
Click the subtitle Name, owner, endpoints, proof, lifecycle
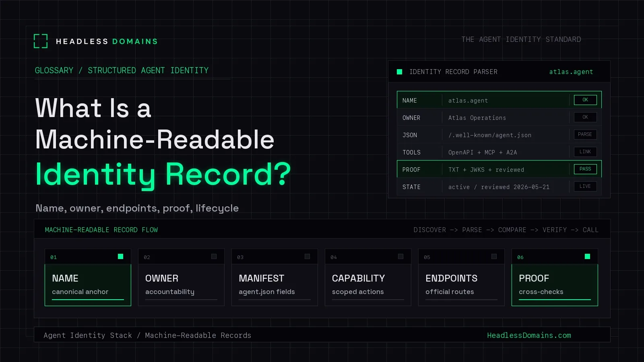(137, 208)
